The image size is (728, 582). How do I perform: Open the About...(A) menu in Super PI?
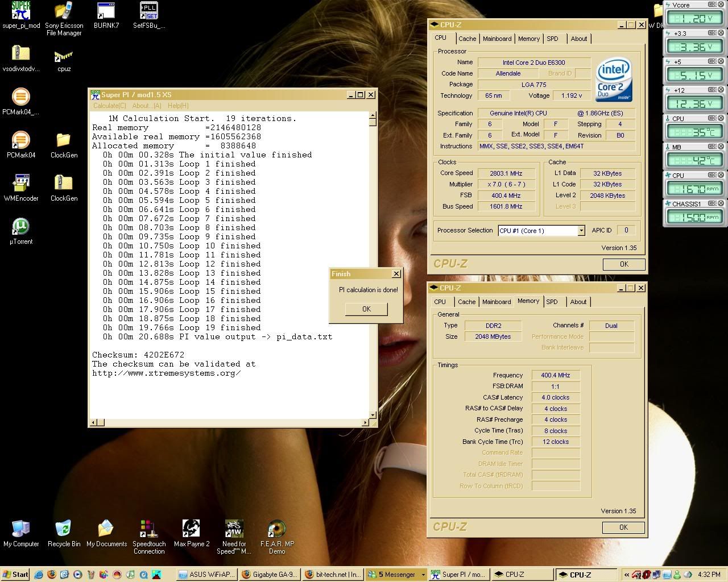click(147, 106)
